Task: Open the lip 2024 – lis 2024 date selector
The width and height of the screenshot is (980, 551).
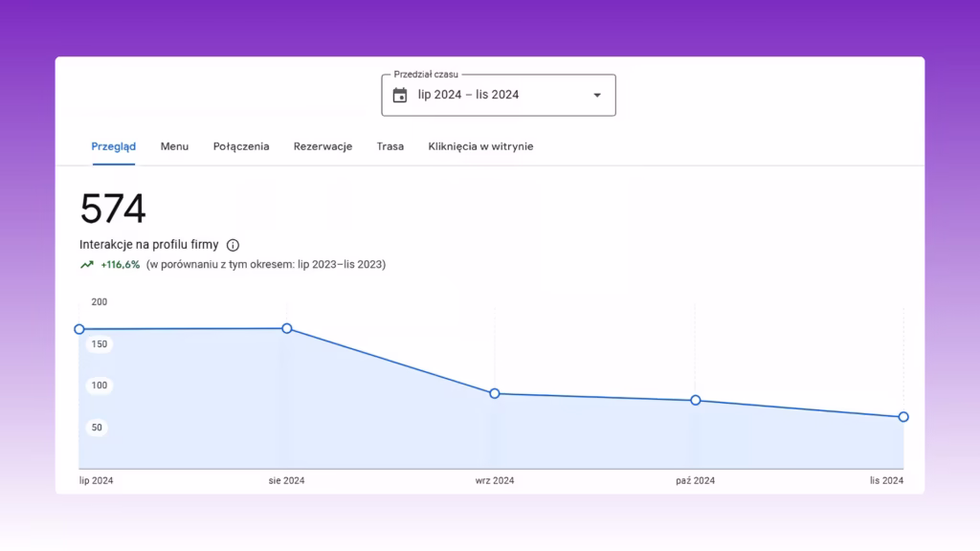Action: pyautogui.click(x=499, y=95)
